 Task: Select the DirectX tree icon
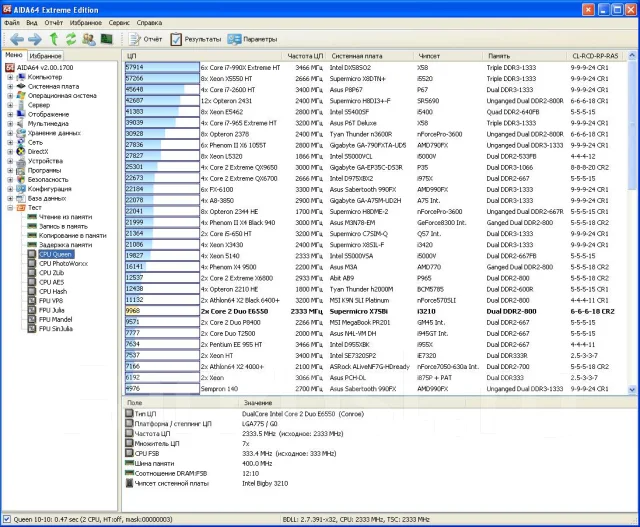point(21,151)
